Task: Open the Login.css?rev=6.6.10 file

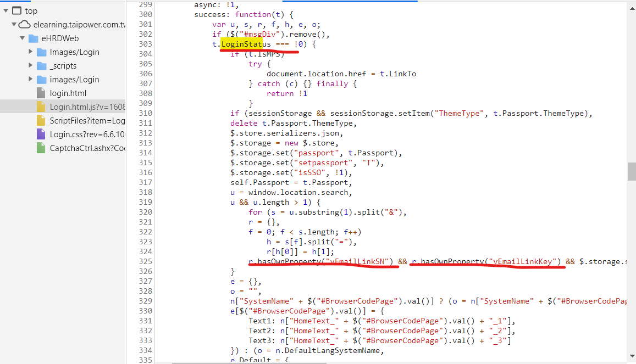Action: (x=87, y=135)
